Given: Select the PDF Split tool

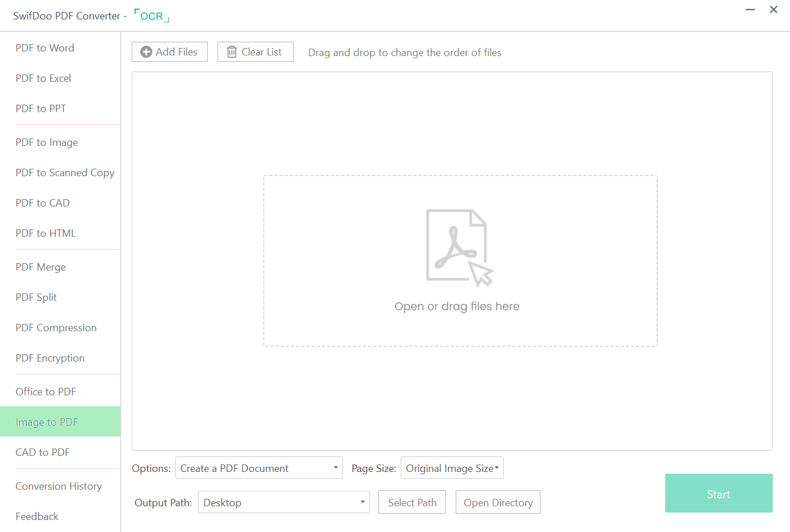Looking at the screenshot, I should tap(60, 297).
